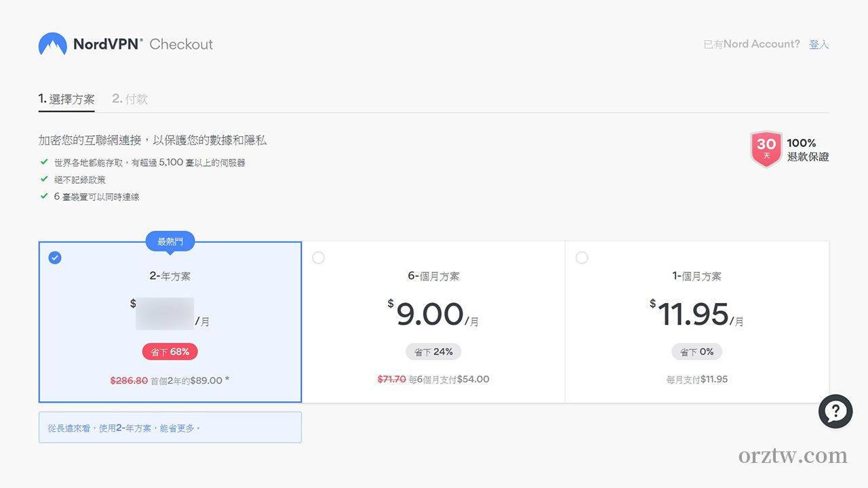Select the 2-年方案 radio button

[55, 258]
